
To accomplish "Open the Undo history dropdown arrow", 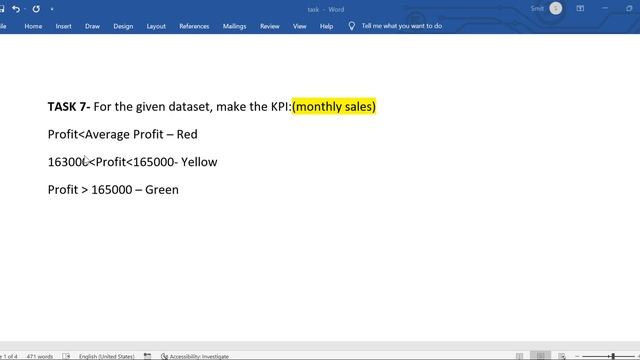I will 25,9.
